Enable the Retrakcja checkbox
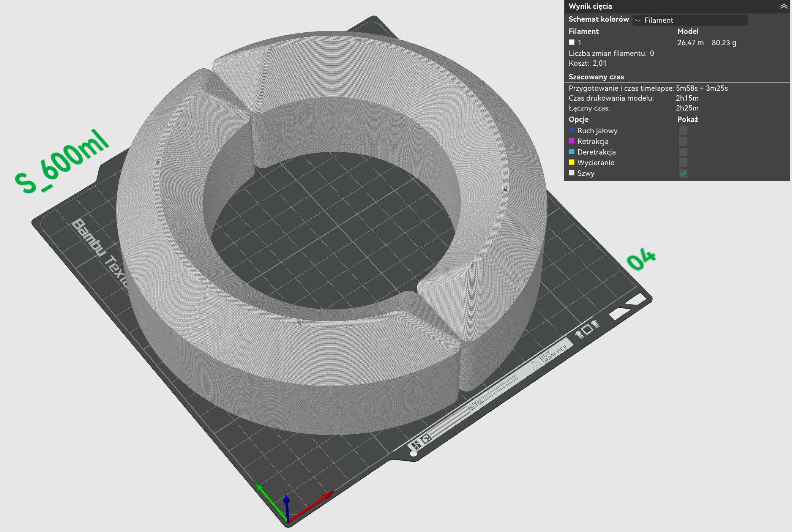Image resolution: width=792 pixels, height=532 pixels. pyautogui.click(x=683, y=141)
